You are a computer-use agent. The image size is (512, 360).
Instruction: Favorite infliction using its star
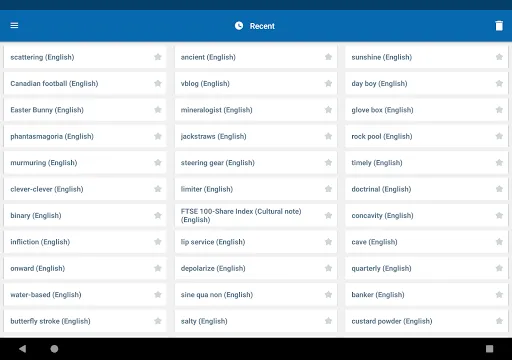(158, 242)
